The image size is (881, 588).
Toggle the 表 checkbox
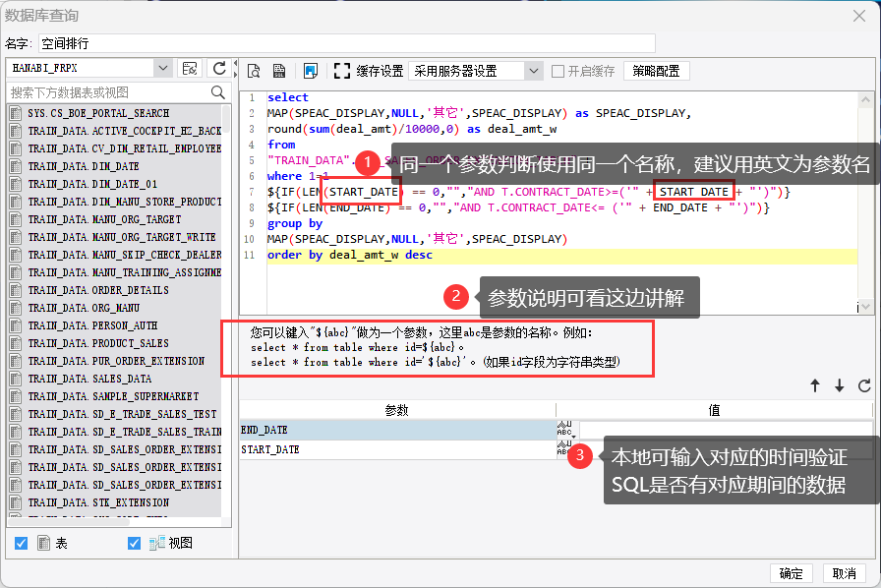[22, 543]
